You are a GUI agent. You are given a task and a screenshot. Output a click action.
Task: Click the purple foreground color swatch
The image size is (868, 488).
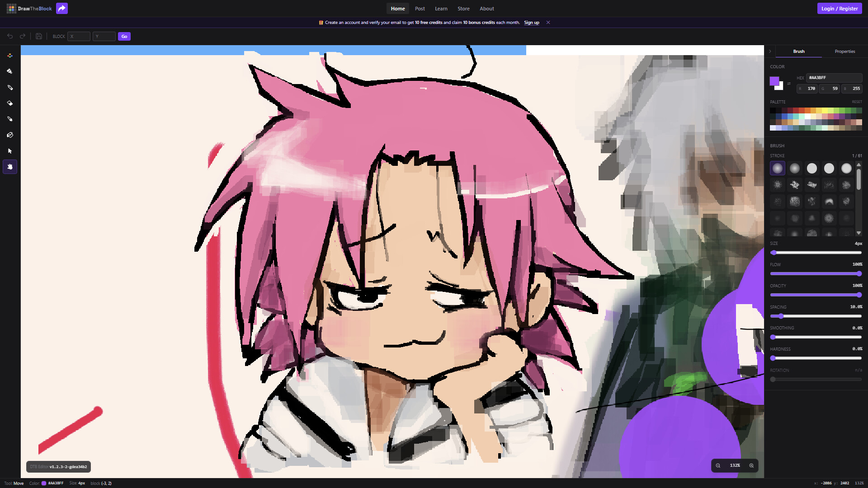(774, 80)
